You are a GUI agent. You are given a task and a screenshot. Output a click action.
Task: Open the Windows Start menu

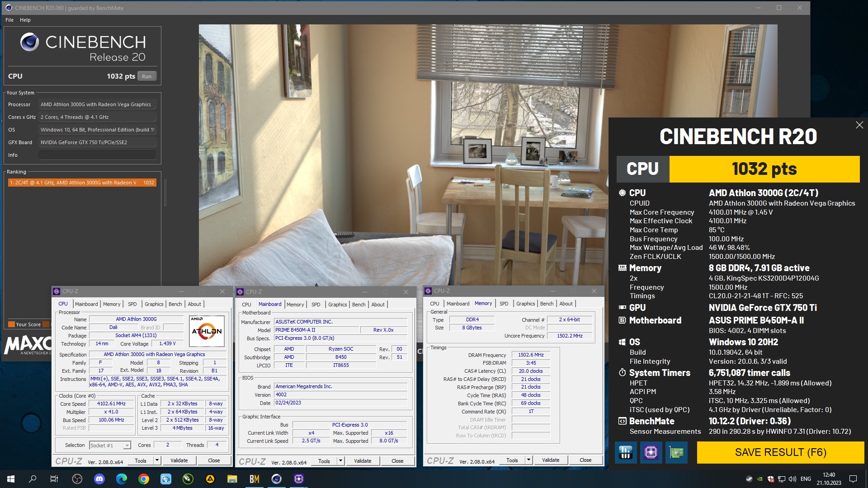pos(11,479)
